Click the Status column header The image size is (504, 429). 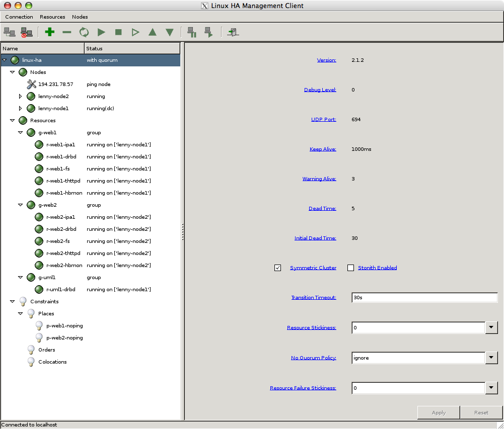coord(132,48)
